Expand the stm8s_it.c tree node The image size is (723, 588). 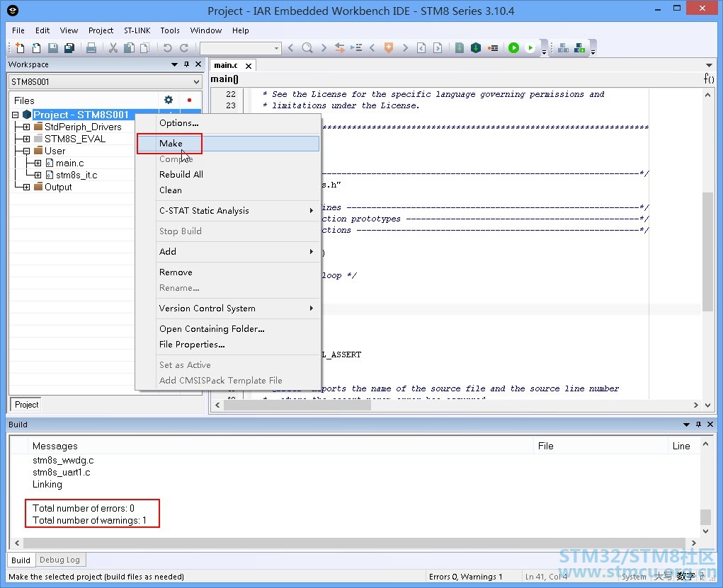click(x=38, y=175)
